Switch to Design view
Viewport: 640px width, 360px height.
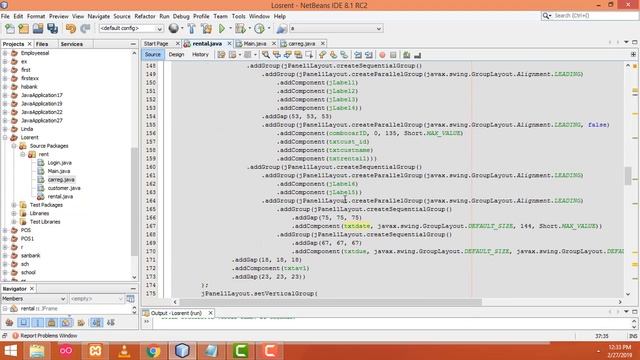[x=176, y=54]
